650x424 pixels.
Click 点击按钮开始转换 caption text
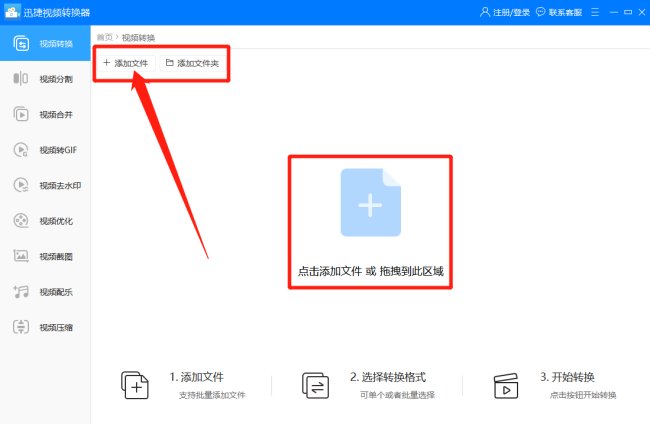(x=583, y=395)
